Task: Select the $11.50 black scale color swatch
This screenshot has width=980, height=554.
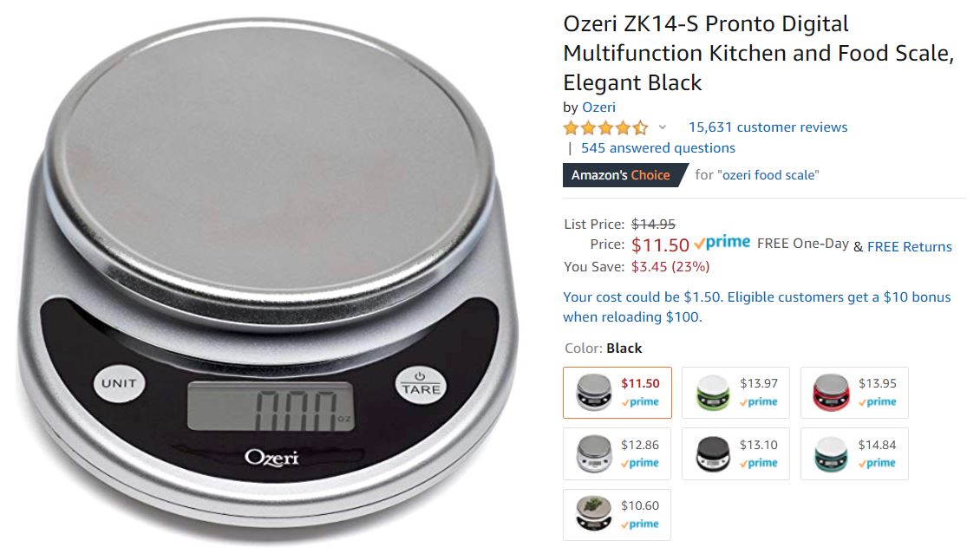Action: tap(617, 392)
